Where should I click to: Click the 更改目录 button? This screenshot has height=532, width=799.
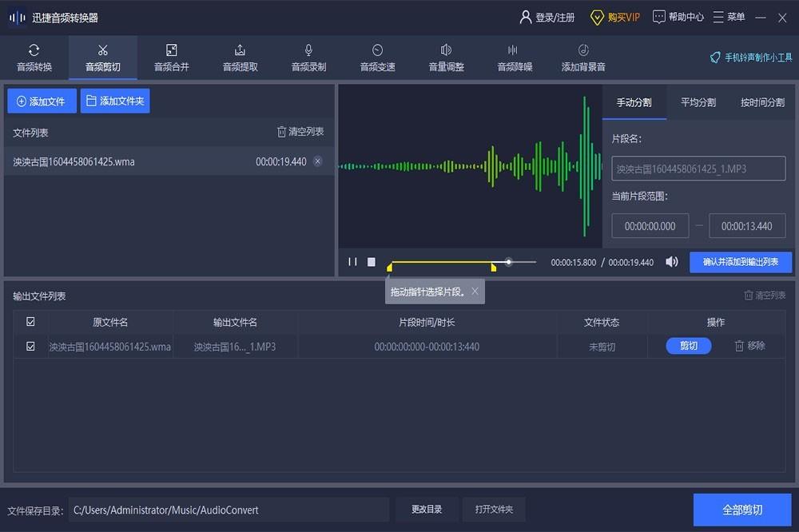pos(427,510)
